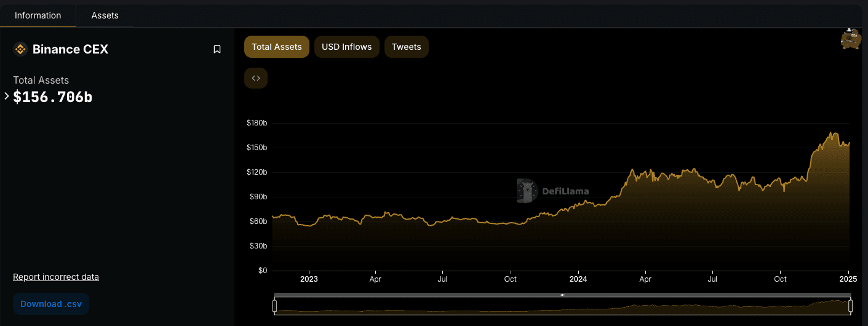Grab the left handle of the range slider
This screenshot has height=326, width=868.
275,306
